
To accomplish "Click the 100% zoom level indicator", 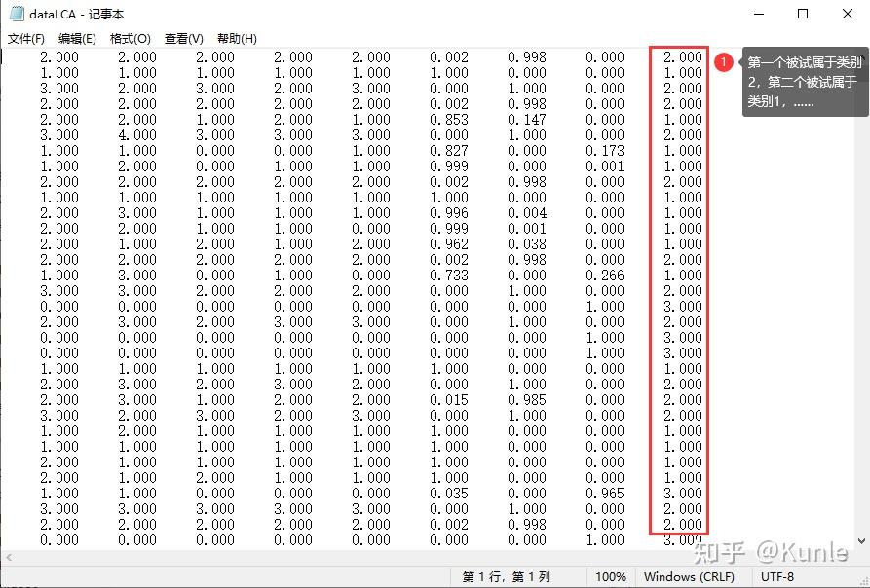I will click(611, 576).
